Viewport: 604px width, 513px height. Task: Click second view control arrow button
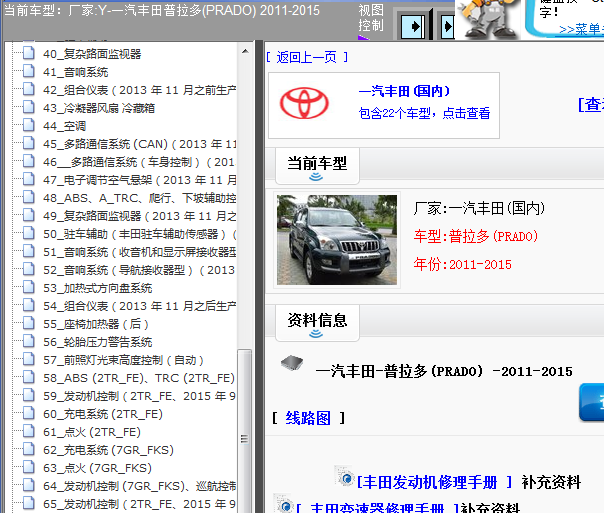point(447,27)
